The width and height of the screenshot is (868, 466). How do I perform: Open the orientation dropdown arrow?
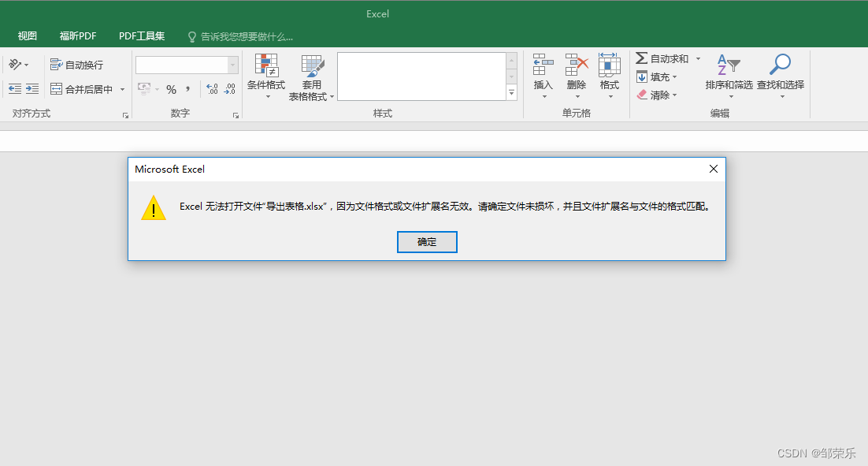click(x=26, y=65)
